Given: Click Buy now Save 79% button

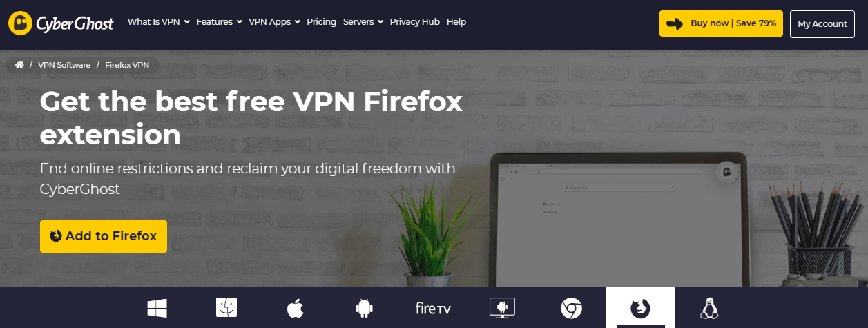Looking at the screenshot, I should tap(721, 23).
